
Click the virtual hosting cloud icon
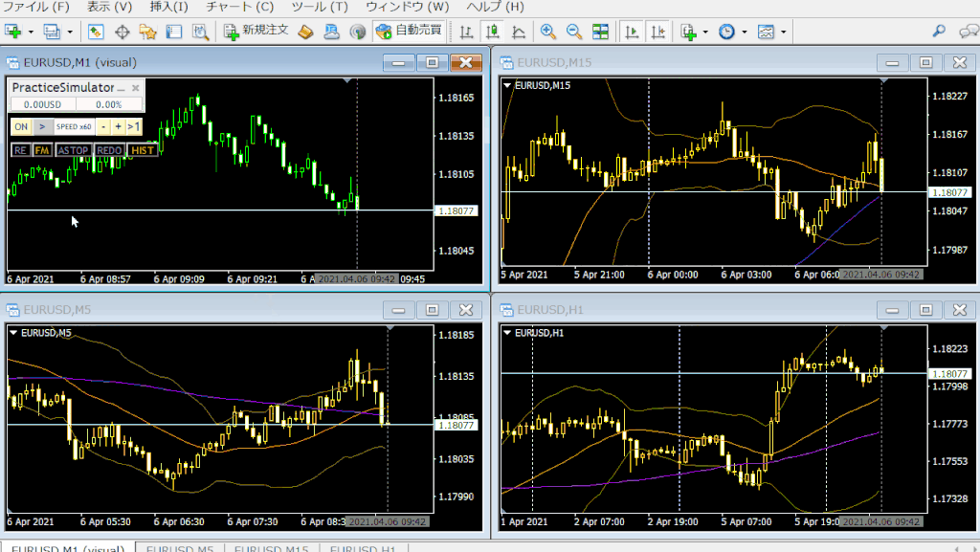tap(331, 32)
